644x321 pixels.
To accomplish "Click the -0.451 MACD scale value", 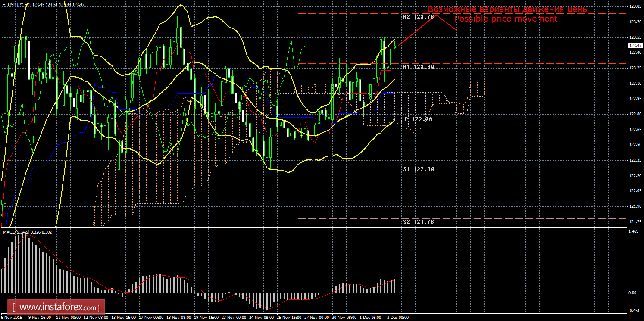I will pyautogui.click(x=633, y=310).
